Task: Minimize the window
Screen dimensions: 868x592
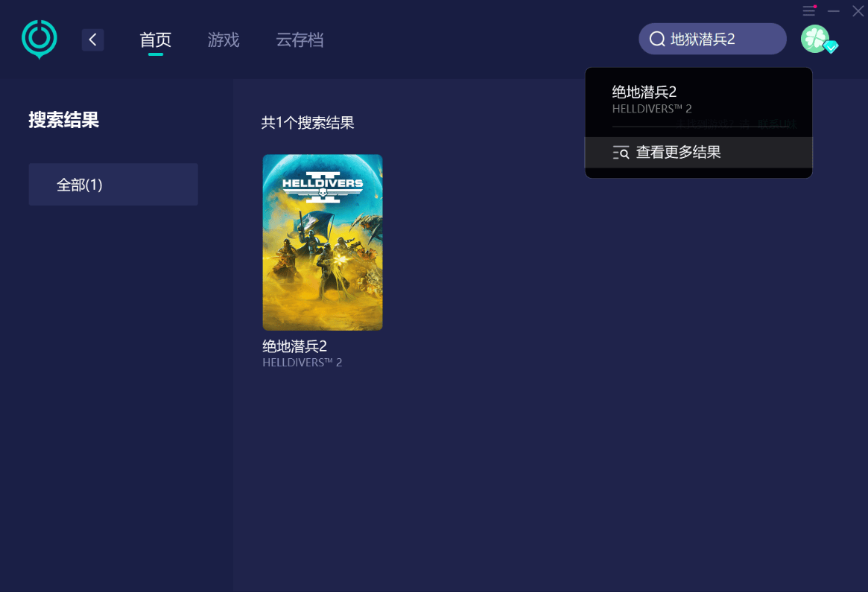Action: 834,10
